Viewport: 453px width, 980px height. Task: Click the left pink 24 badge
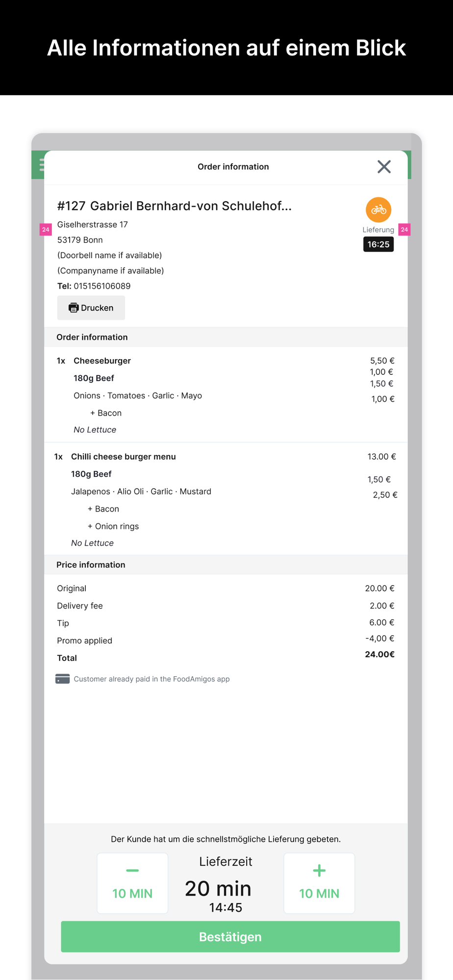46,229
